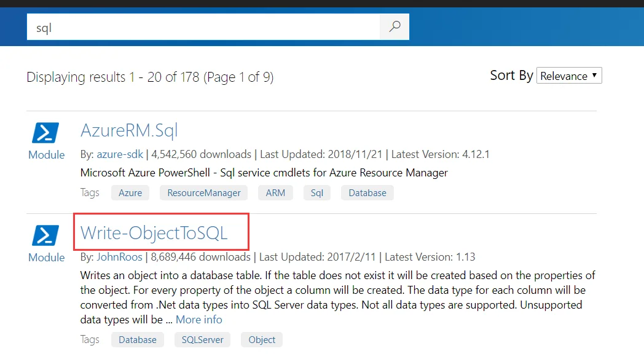
Task: Open the Write-ObjectToSQL package title link
Action: 154,233
